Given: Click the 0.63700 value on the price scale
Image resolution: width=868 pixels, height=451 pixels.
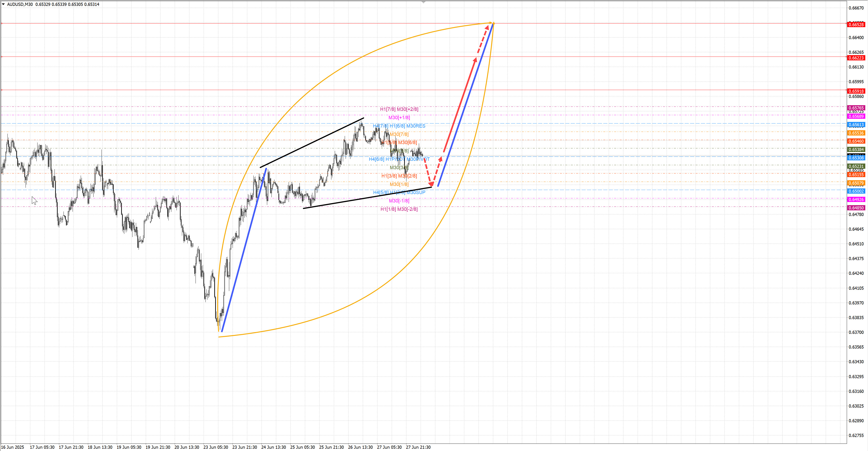Looking at the screenshot, I should point(856,332).
